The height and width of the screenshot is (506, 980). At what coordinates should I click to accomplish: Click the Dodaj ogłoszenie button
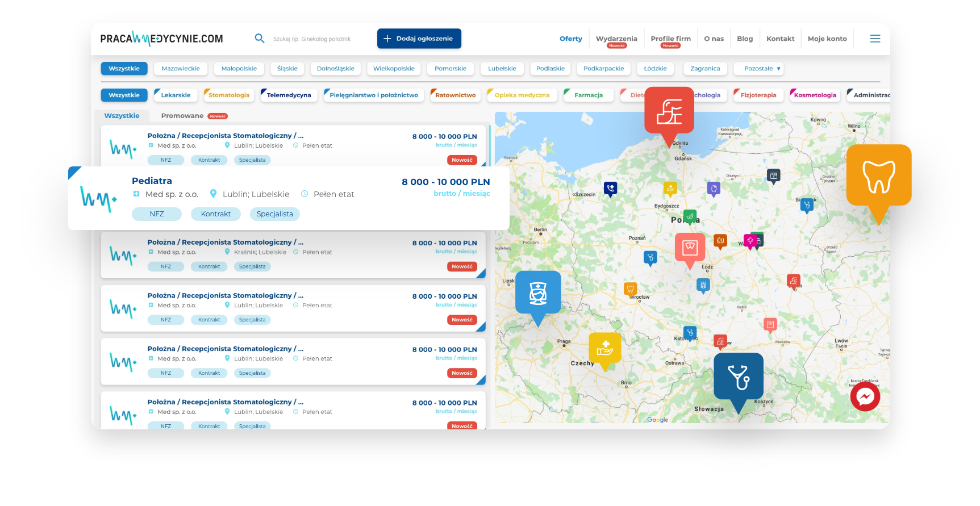coord(419,39)
